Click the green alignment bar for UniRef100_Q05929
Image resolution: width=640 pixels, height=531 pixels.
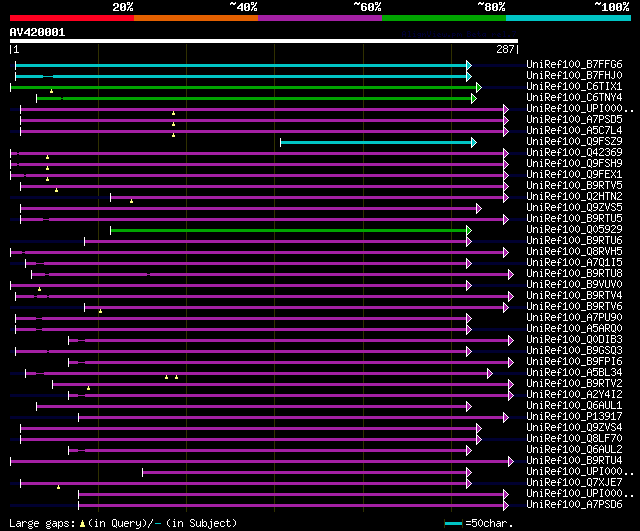(x=289, y=231)
